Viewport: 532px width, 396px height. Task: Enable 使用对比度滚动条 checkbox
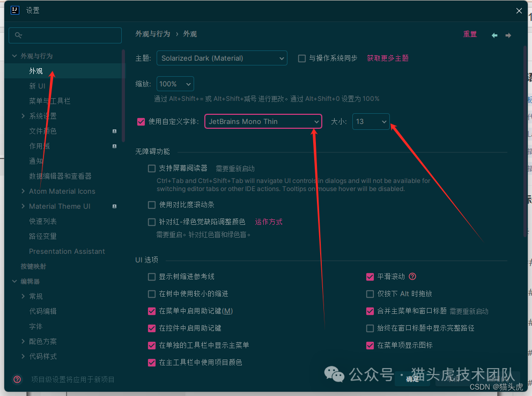click(x=152, y=204)
